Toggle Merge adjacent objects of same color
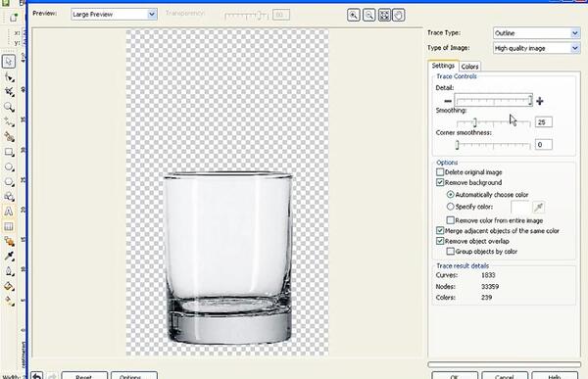The width and height of the screenshot is (588, 379). click(440, 230)
